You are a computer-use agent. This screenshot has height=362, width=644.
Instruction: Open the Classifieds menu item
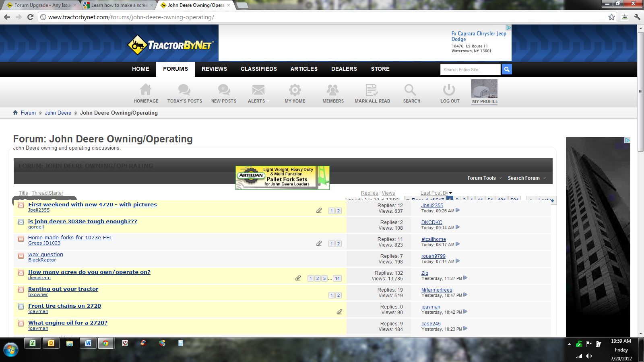point(259,69)
